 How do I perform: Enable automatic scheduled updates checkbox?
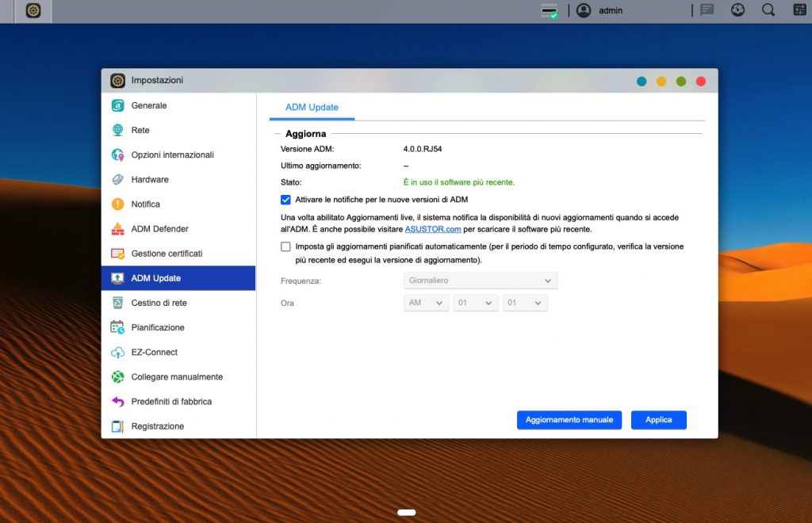tap(286, 246)
